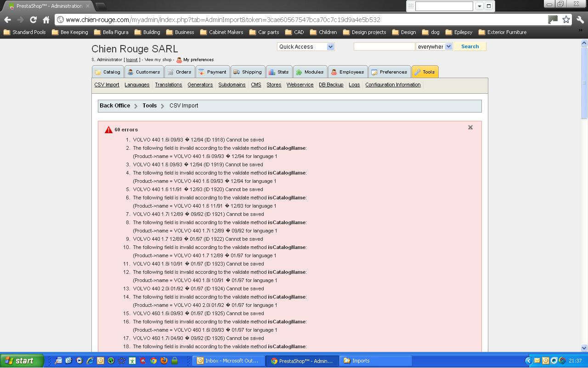Dismiss the 60 errors box with X
The height and width of the screenshot is (368, 588).
[470, 127]
